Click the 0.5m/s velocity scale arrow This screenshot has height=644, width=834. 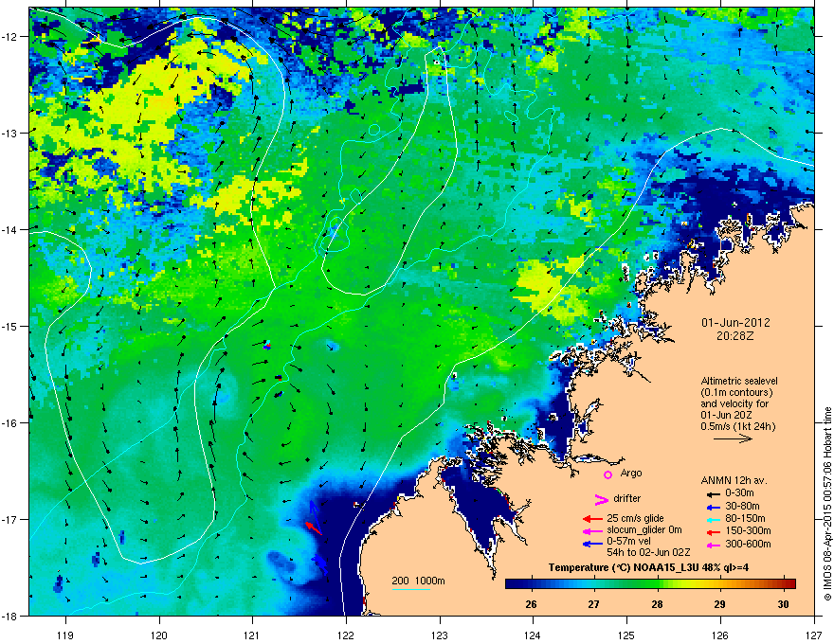click(733, 438)
